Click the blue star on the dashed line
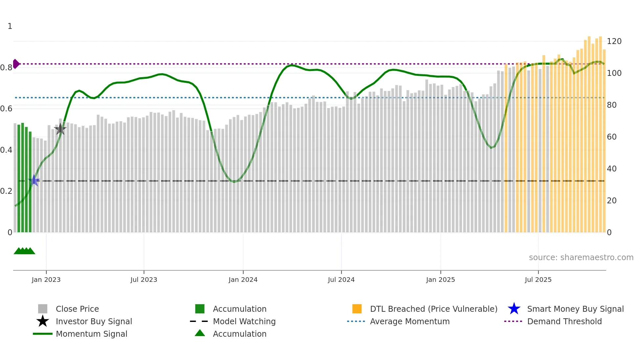The image size is (644, 362). (x=34, y=180)
